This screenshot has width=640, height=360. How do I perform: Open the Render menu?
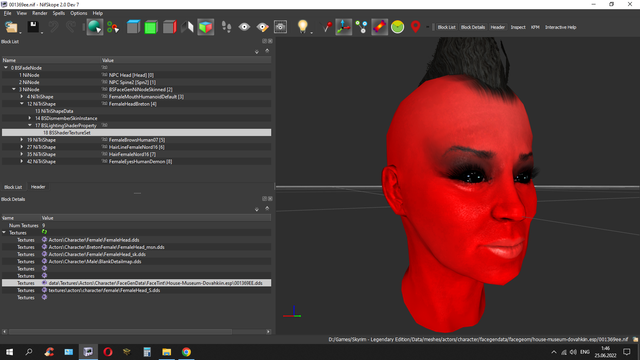(x=40, y=13)
